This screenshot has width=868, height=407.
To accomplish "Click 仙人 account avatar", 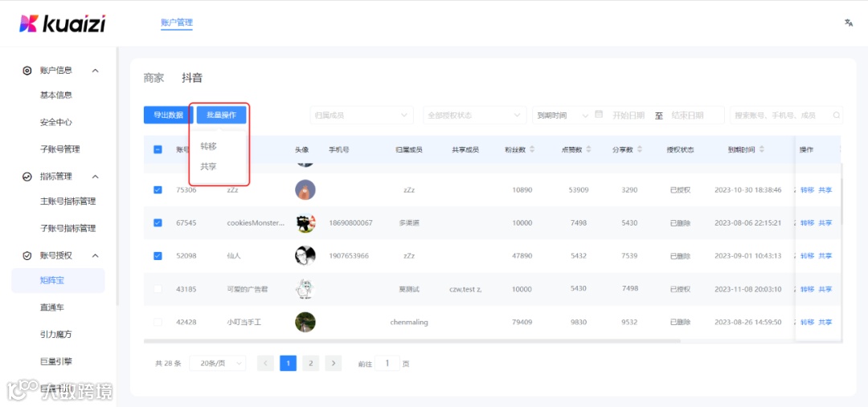I will coord(305,256).
